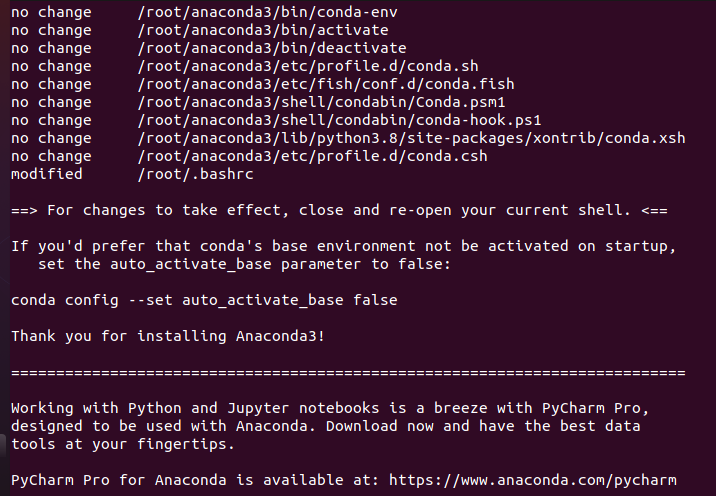Click the 'Thank you for installing Anaconda3!' line

coord(168,336)
